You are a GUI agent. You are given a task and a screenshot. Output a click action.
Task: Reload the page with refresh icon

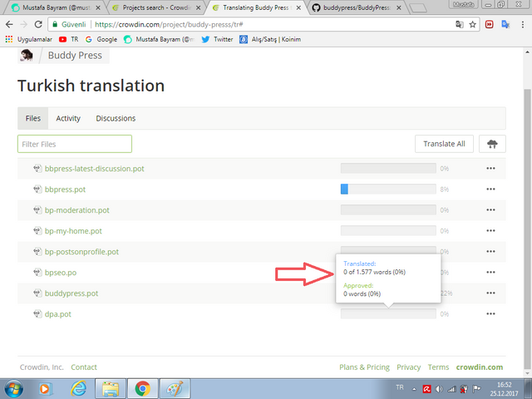(38, 24)
